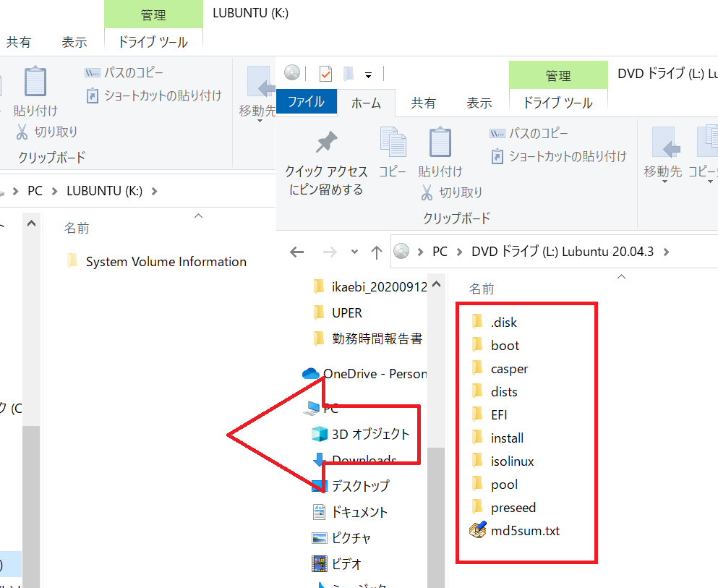The height and width of the screenshot is (588, 718).
Task: Select Videos in navigation pane
Action: coord(336,563)
